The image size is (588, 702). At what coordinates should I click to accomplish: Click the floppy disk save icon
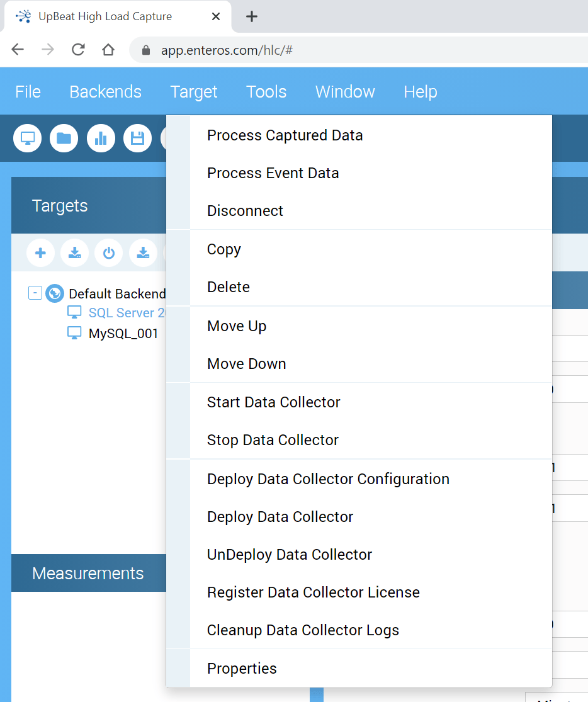[137, 139]
